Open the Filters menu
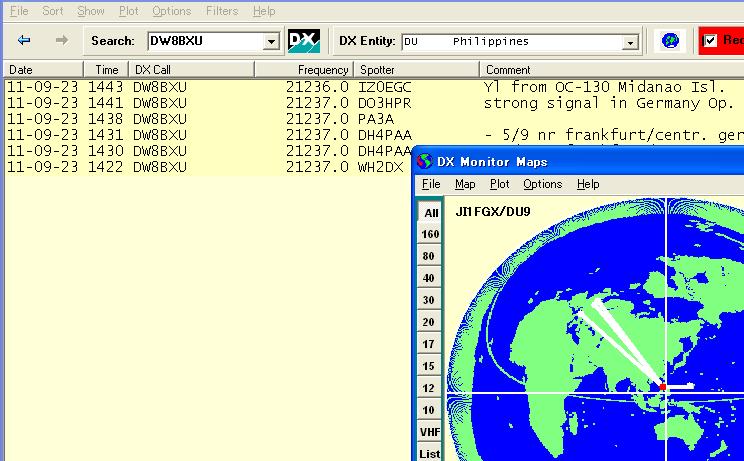This screenshot has width=744, height=461. tap(222, 11)
